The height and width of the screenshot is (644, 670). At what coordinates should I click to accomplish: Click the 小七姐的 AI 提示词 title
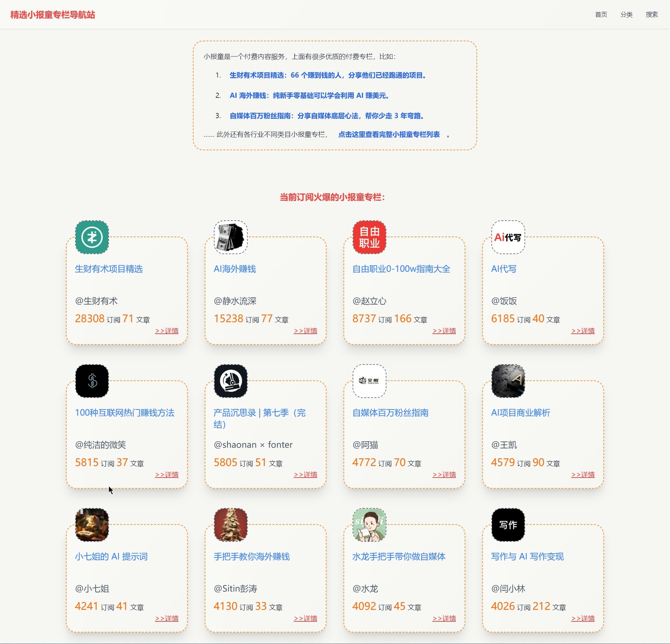111,556
